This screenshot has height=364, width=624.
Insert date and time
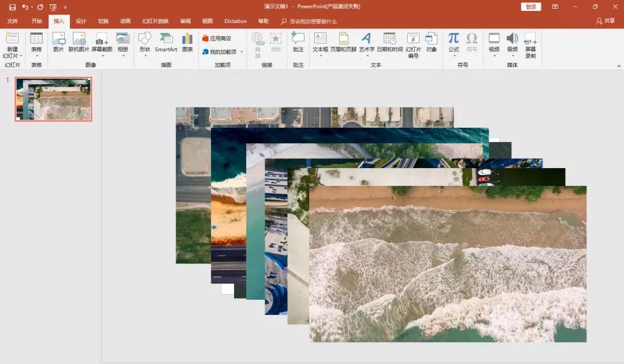point(389,42)
